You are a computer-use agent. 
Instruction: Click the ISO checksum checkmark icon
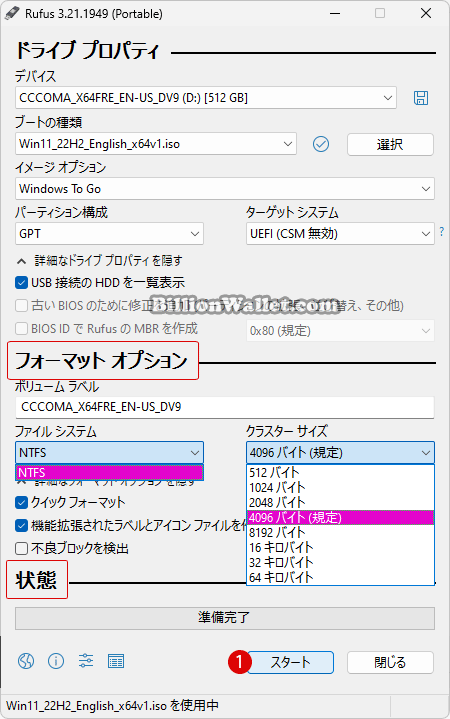(x=321, y=144)
